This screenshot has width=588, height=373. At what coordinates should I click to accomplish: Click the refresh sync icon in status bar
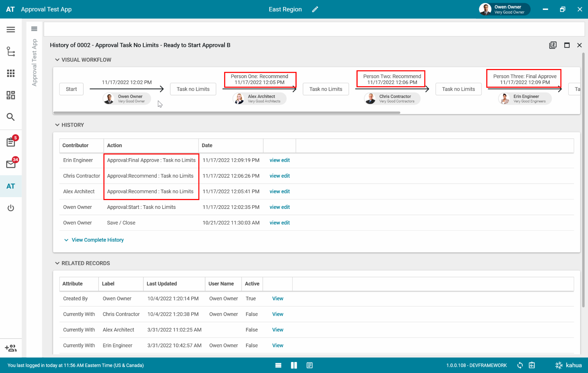click(x=520, y=365)
